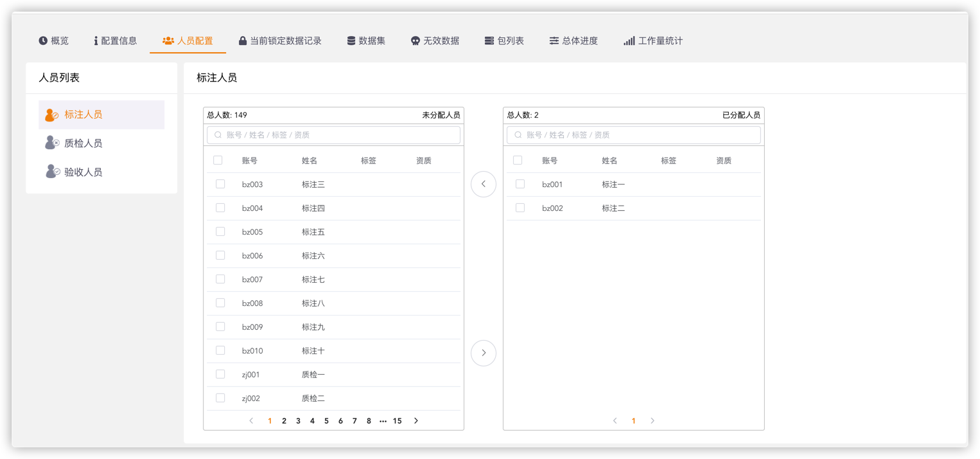Click the people icon beside 人员配置
This screenshot has width=980, height=459.
coord(168,40)
